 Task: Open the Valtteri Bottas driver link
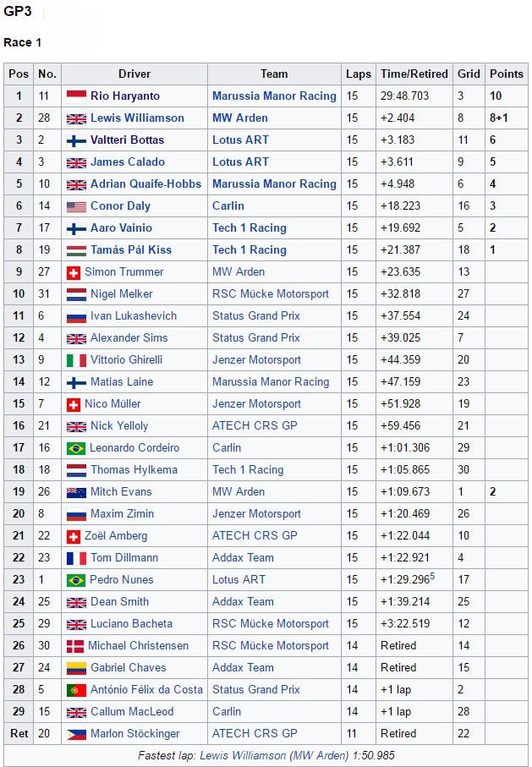127,140
